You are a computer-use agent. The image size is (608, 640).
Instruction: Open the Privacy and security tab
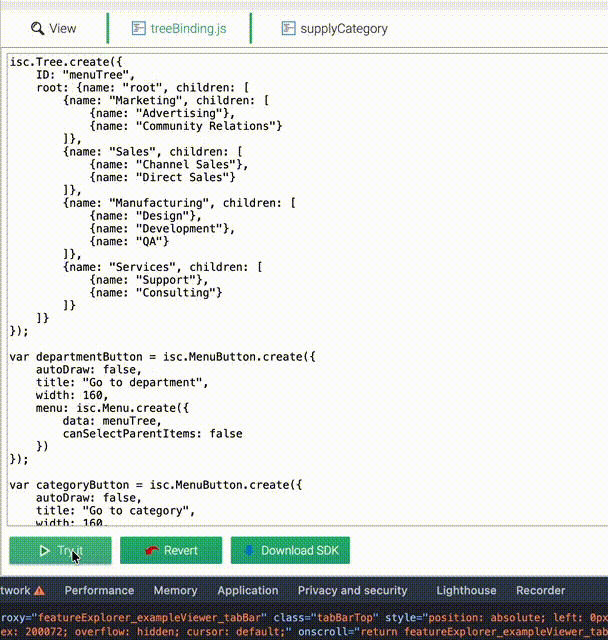(352, 590)
